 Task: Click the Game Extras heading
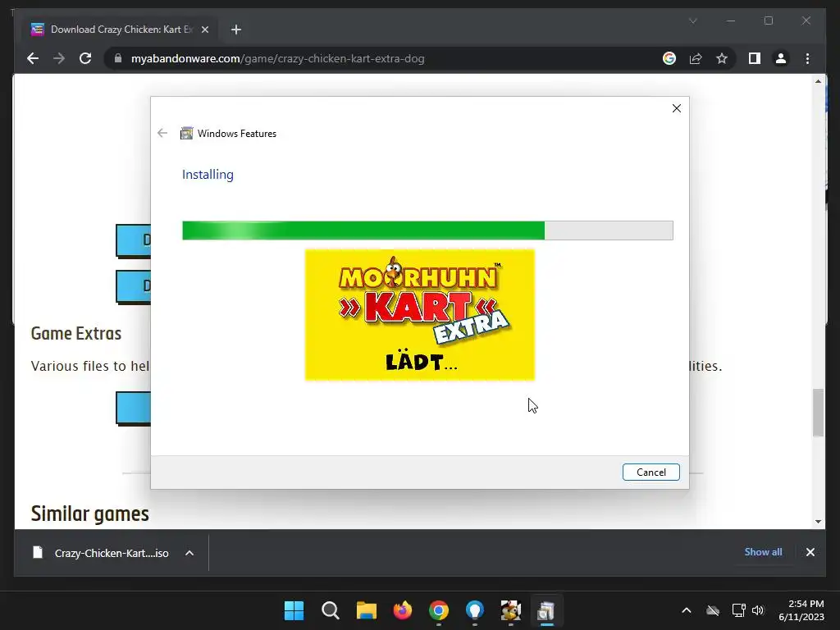[x=76, y=333]
